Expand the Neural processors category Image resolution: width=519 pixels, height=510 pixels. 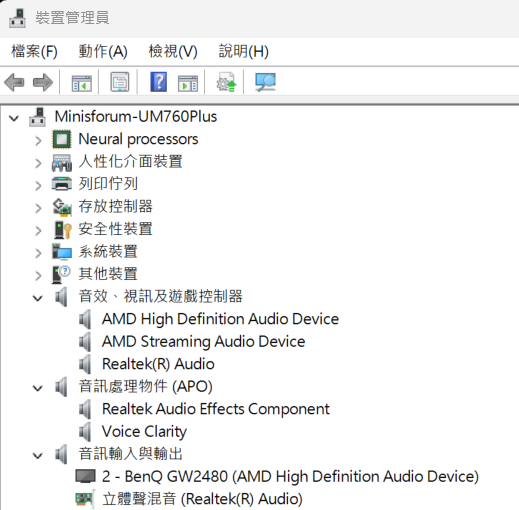tap(38, 141)
